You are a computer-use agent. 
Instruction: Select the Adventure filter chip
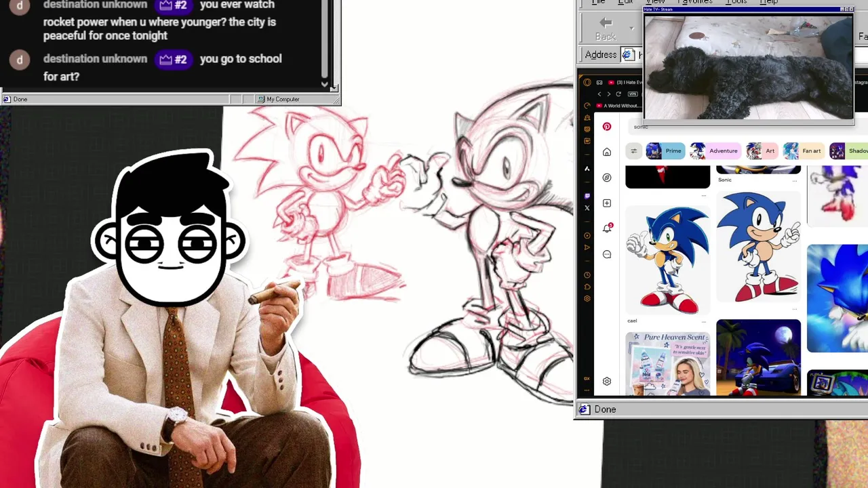click(715, 151)
